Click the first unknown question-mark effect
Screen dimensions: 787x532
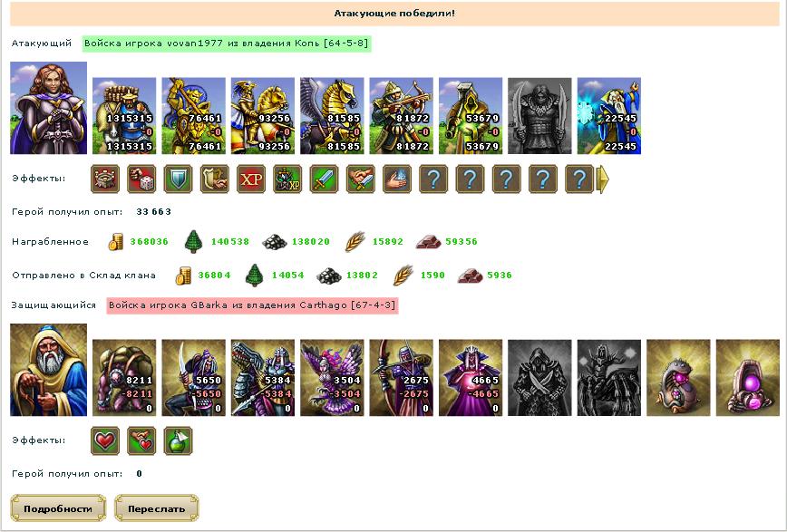[433, 179]
